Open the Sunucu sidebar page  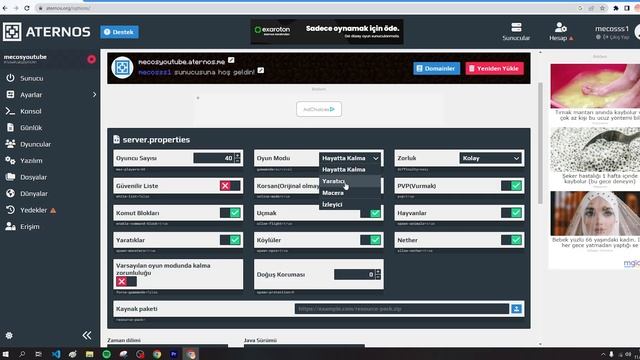tap(31, 78)
